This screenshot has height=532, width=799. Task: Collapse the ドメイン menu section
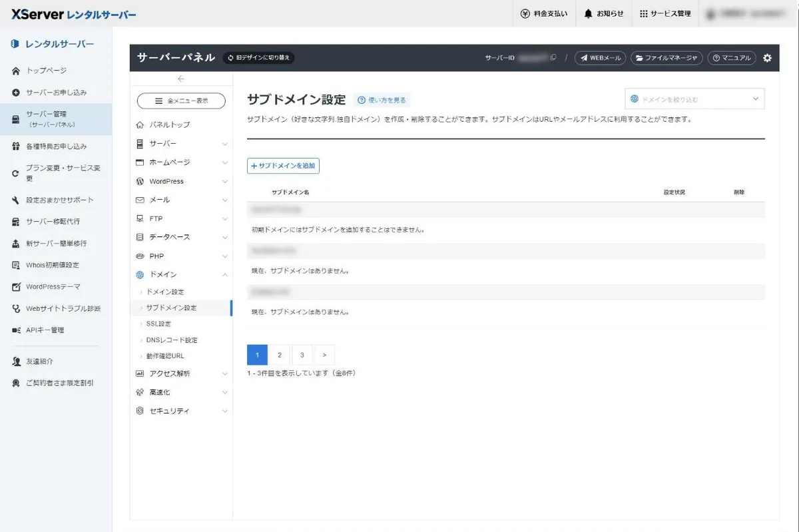coord(181,274)
